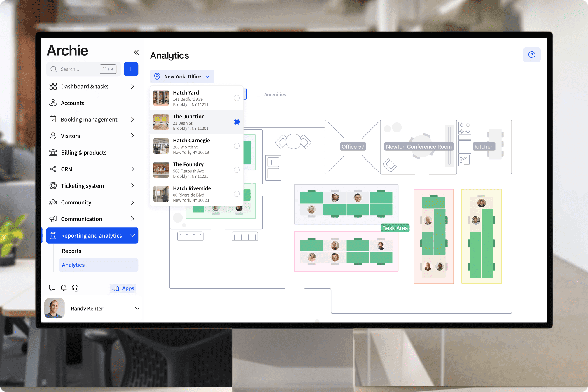Open the New York, Office location dropdown
Viewport: 588px width, 392px height.
(x=182, y=76)
